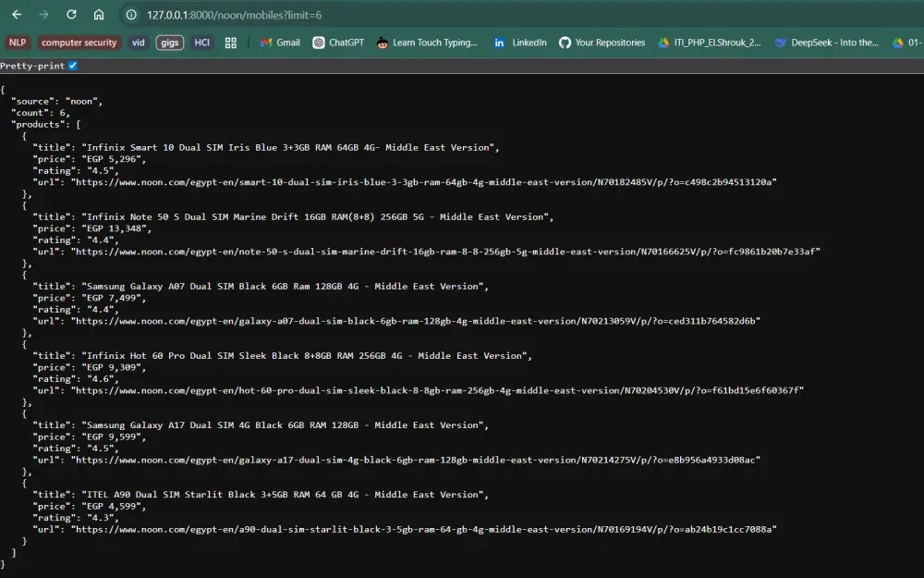The image size is (924, 578).
Task: Click the note-50-s-dual-sim-marine-drift URL text
Action: [445, 252]
